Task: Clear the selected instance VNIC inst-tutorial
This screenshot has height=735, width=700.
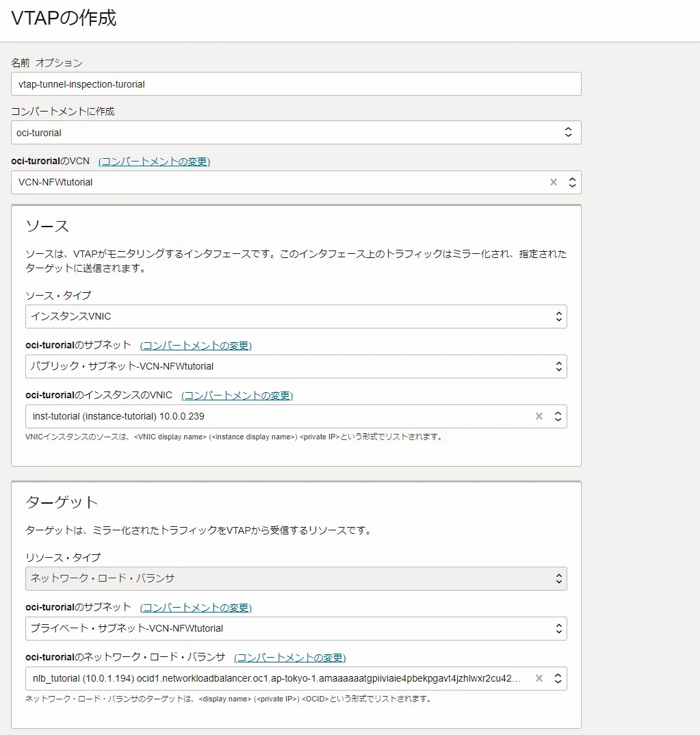Action: (x=539, y=416)
